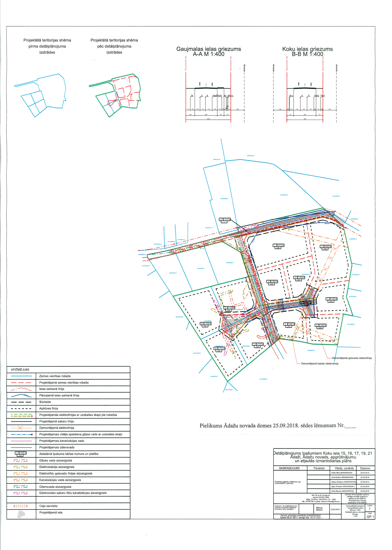The height and width of the screenshot is (550, 392).
Task: Click the APZĪMĒJUMI legend header
Action: click(x=20, y=370)
